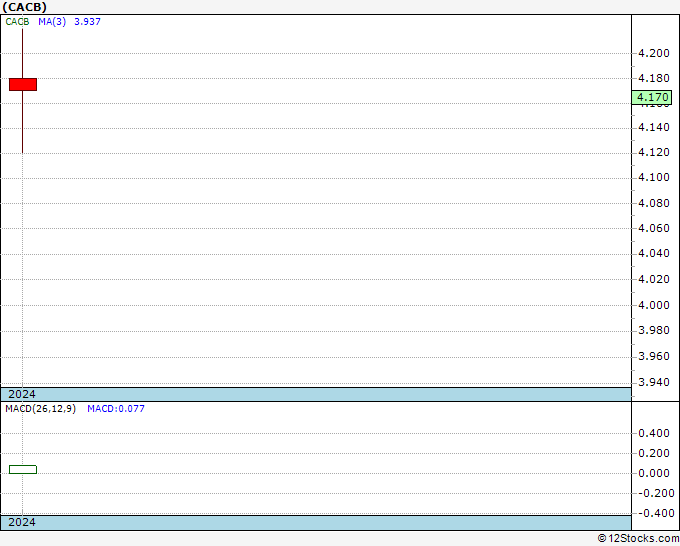The image size is (680, 546).
Task: Click the (CACB) chart title
Action: [x=24, y=7]
